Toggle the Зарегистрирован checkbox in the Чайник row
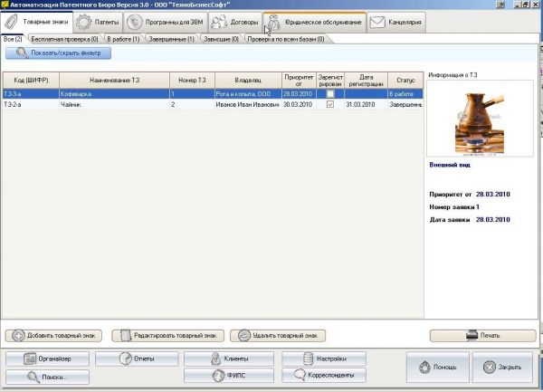 click(330, 104)
